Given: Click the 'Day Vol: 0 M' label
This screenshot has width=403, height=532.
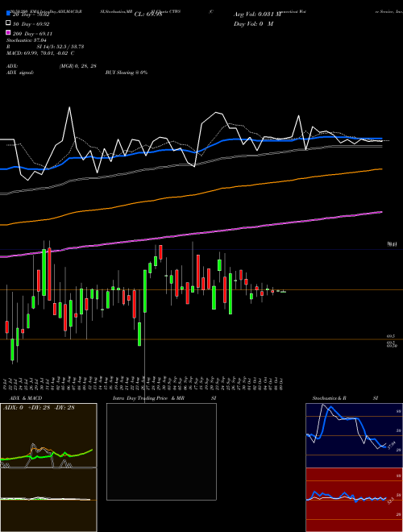Looking at the screenshot, I should [x=253, y=24].
